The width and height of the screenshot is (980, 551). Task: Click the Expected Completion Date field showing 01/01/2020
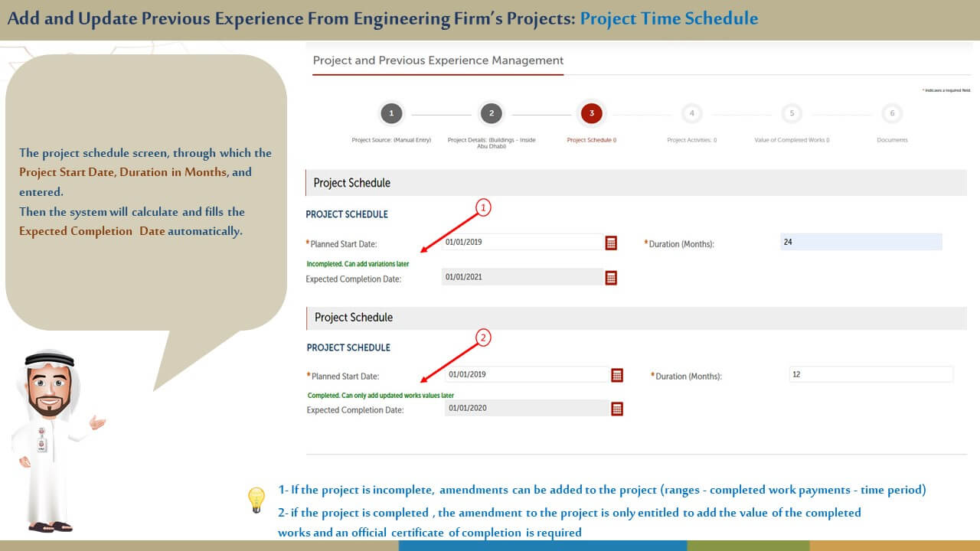[x=527, y=408]
